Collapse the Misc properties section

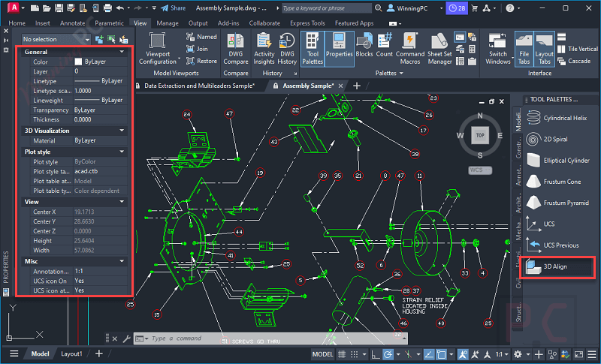click(122, 261)
